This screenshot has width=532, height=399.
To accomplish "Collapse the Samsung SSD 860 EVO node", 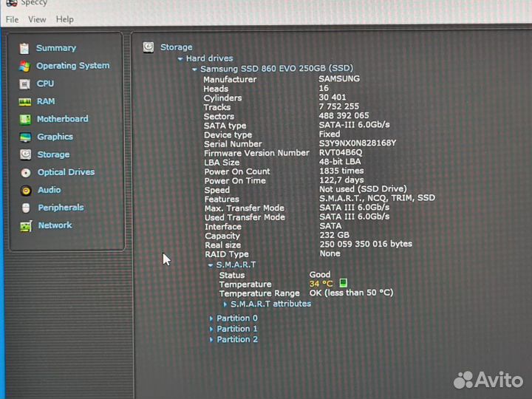I will click(x=194, y=69).
